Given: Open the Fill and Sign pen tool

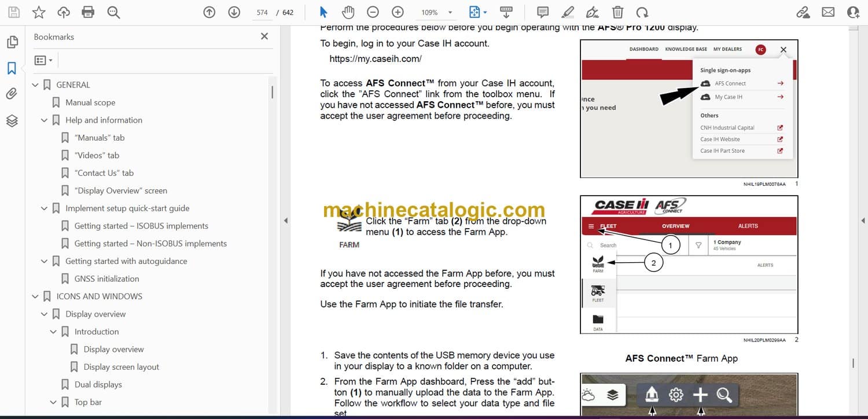Looking at the screenshot, I should [x=593, y=12].
